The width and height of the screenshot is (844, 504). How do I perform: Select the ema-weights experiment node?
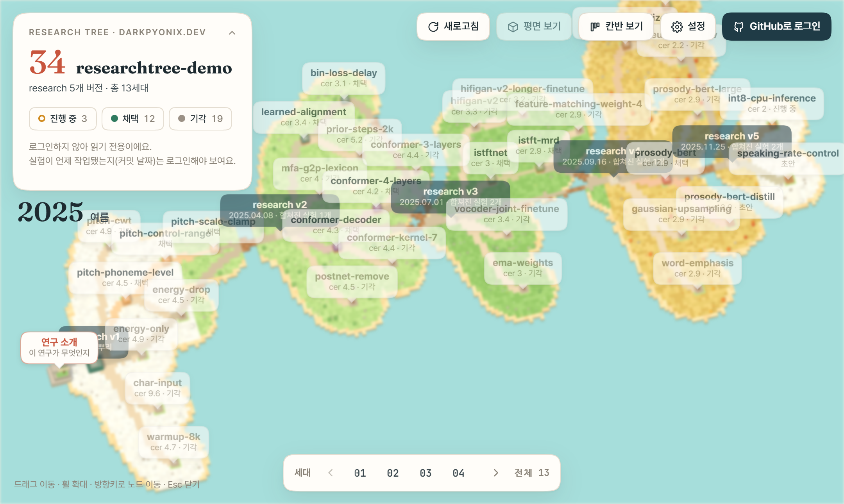[x=523, y=268]
